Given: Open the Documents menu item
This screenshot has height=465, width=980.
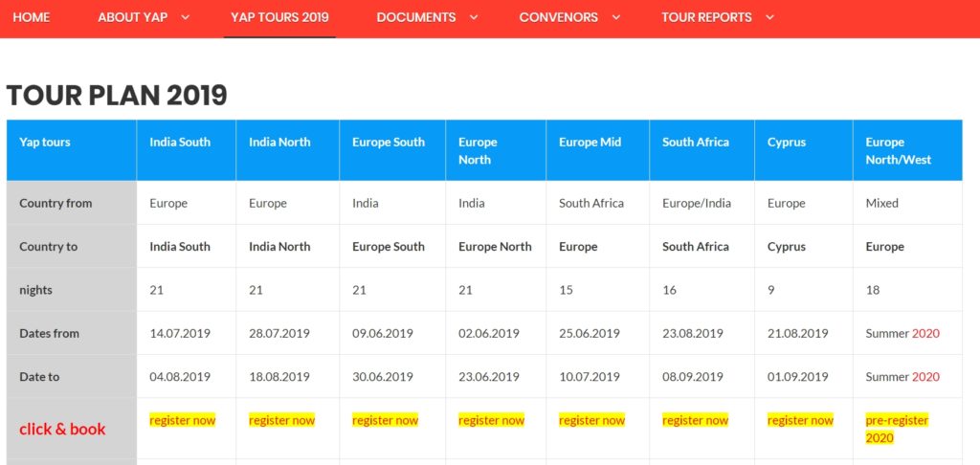Looking at the screenshot, I should 416,17.
